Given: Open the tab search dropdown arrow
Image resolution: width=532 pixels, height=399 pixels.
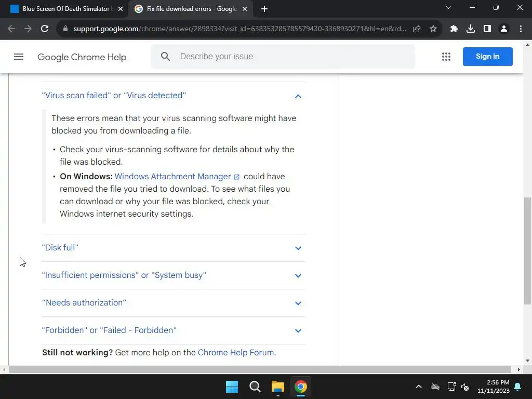Looking at the screenshot, I should tap(448, 7).
